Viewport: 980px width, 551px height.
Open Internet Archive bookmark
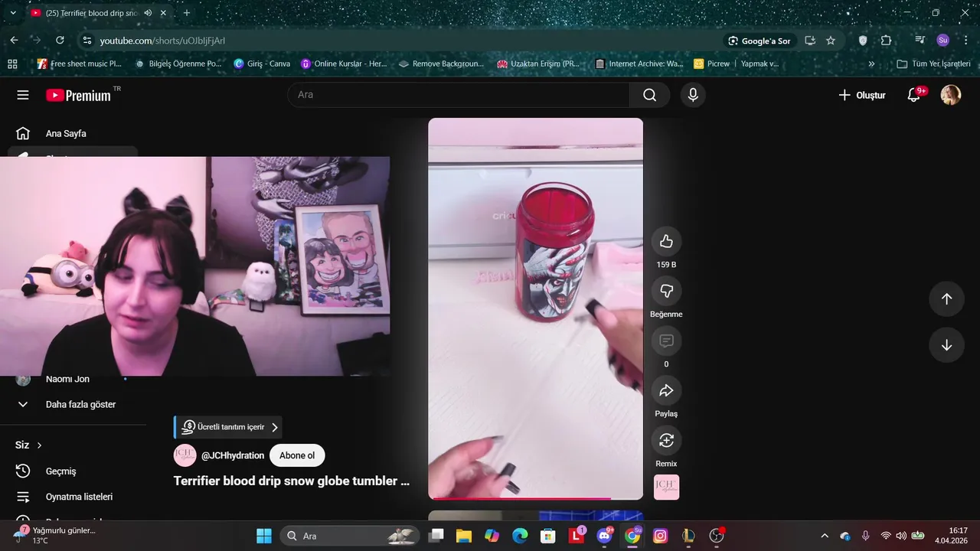pyautogui.click(x=639, y=64)
